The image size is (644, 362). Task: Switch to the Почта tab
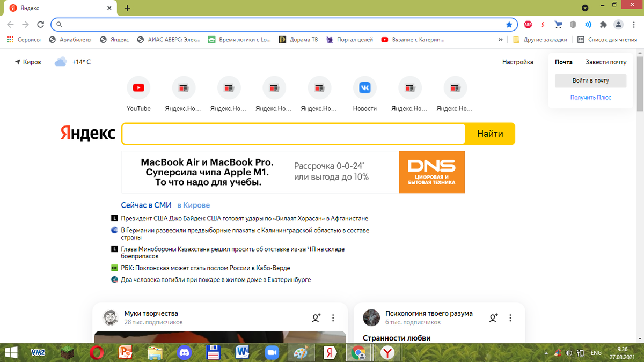[564, 62]
